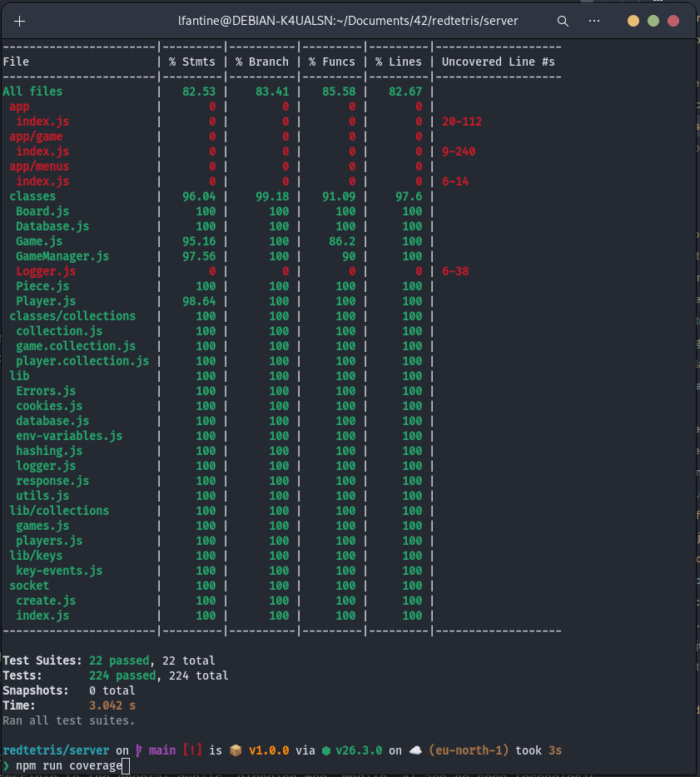Click the 'Database.js' file name
This screenshot has height=777, width=700.
(52, 226)
